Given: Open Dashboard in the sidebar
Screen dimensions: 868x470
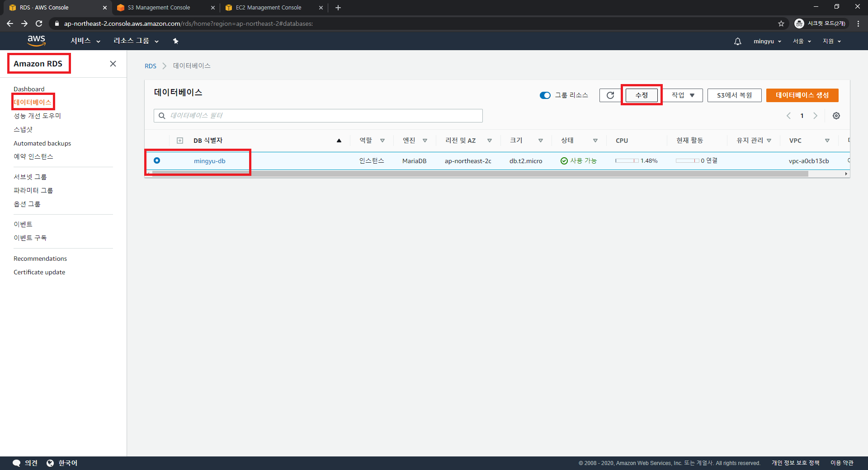Looking at the screenshot, I should coord(29,89).
